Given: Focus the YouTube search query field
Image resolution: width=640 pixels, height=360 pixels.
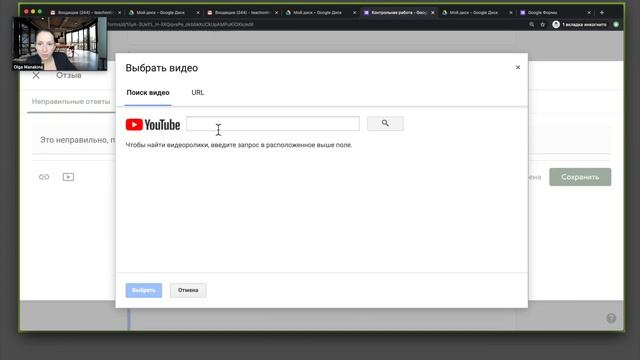Looking at the screenshot, I should coord(273,124).
